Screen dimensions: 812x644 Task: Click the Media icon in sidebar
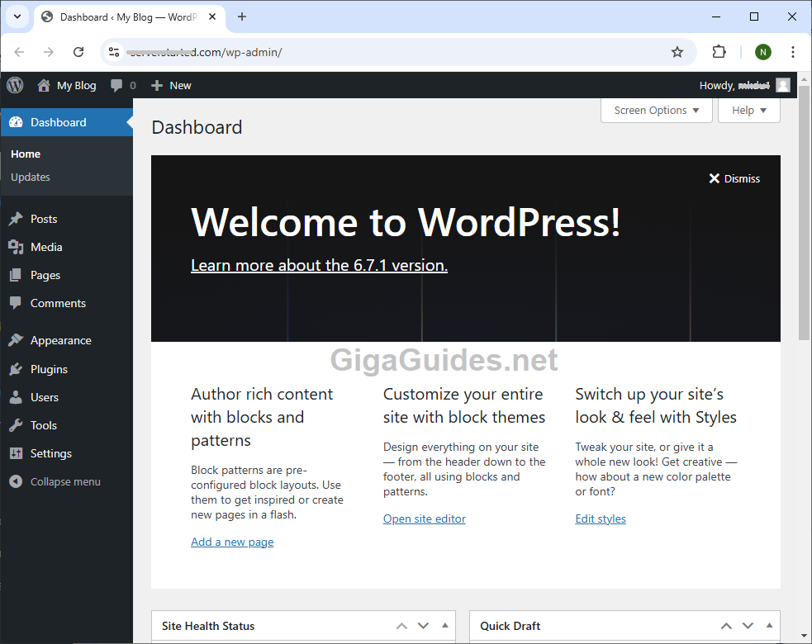[16, 247]
